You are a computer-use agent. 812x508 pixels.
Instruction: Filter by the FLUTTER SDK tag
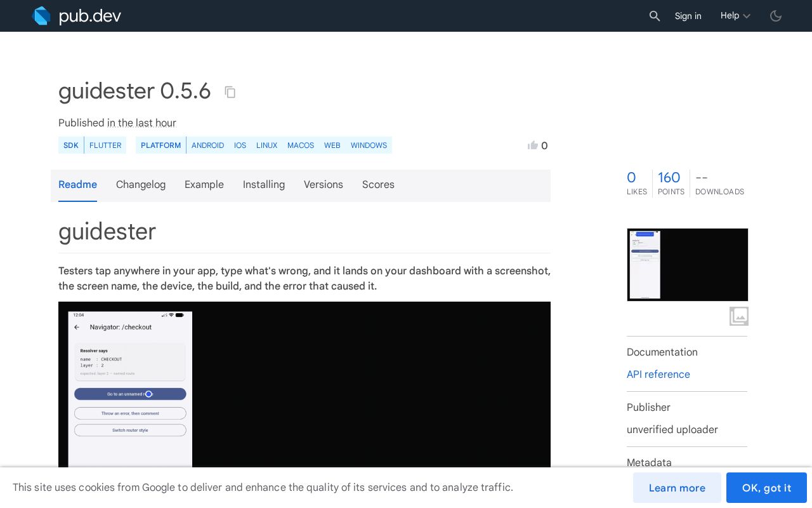[105, 145]
